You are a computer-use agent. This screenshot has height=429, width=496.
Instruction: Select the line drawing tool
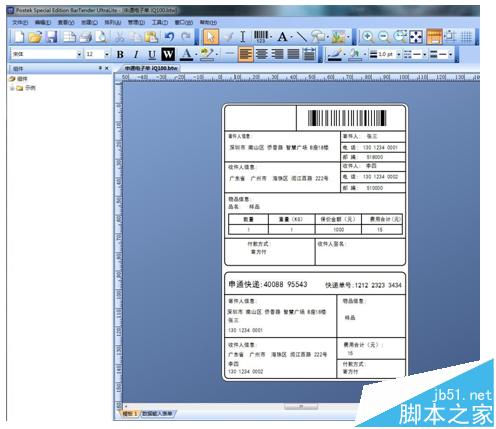pyautogui.click(x=301, y=37)
